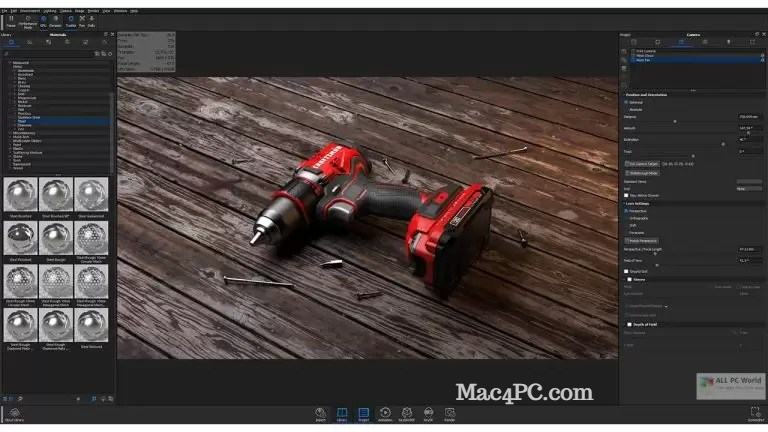Enable GPU mode in the toolbar
The width and height of the screenshot is (768, 432).
coord(43,21)
